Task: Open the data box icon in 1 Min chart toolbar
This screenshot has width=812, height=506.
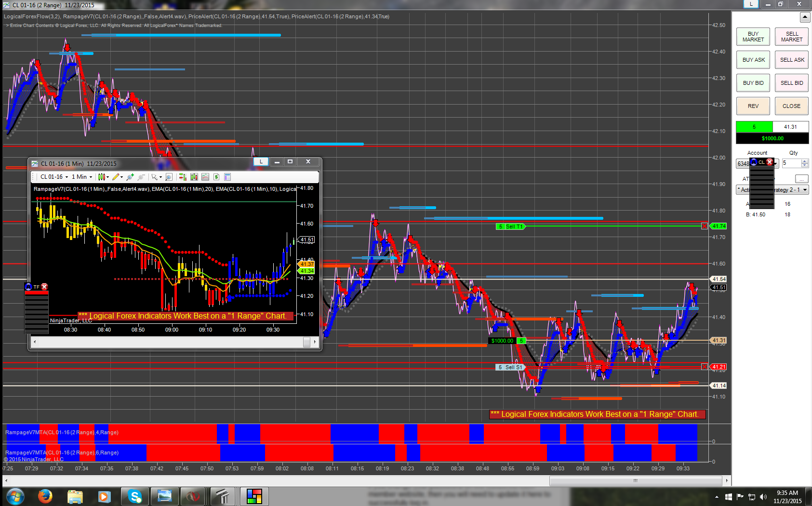Action: [227, 177]
